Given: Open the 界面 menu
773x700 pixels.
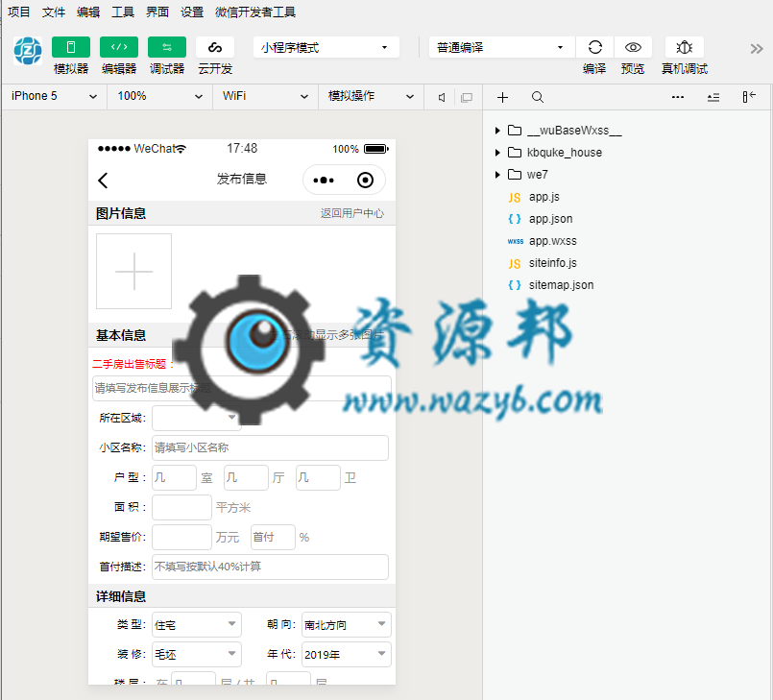Looking at the screenshot, I should 157,12.
